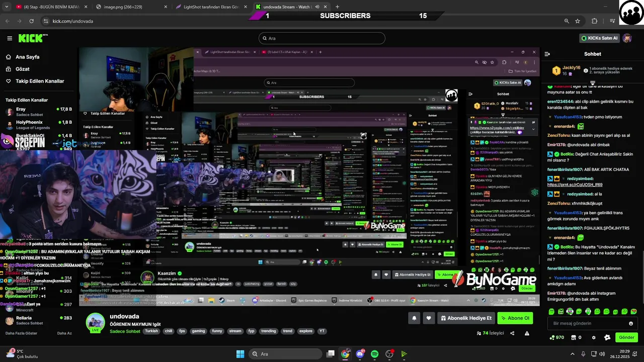Click undovada streamer avatar with LIVE badge

point(95,322)
